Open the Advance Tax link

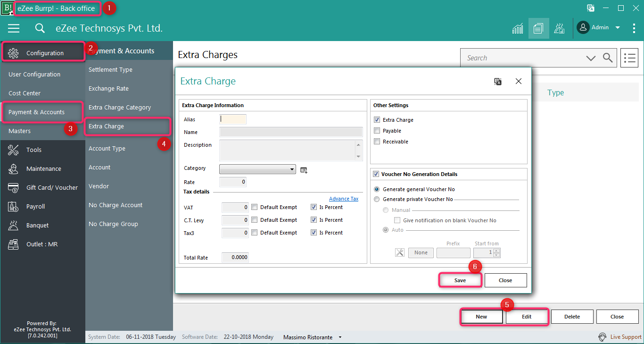point(344,199)
